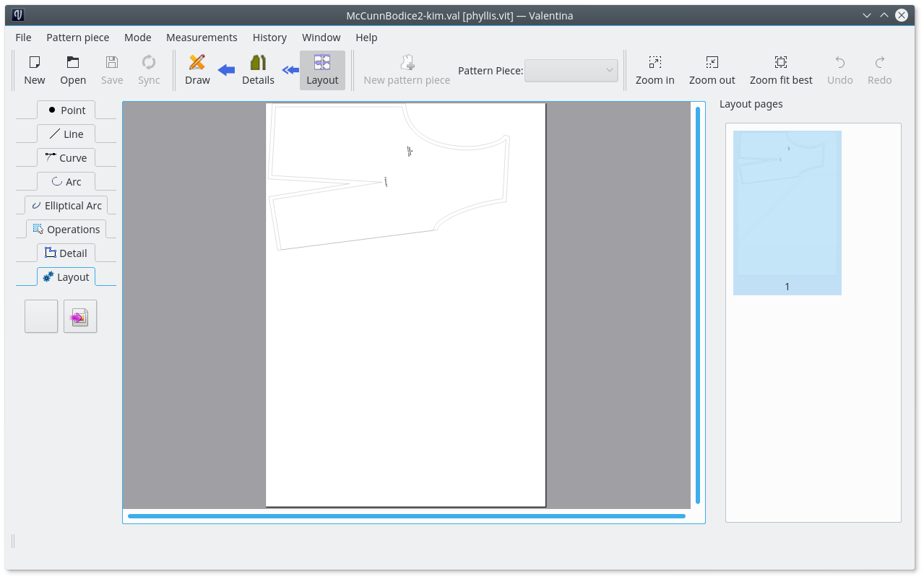Open Details mode
Image resolution: width=924 pixels, height=579 pixels.
tap(258, 70)
